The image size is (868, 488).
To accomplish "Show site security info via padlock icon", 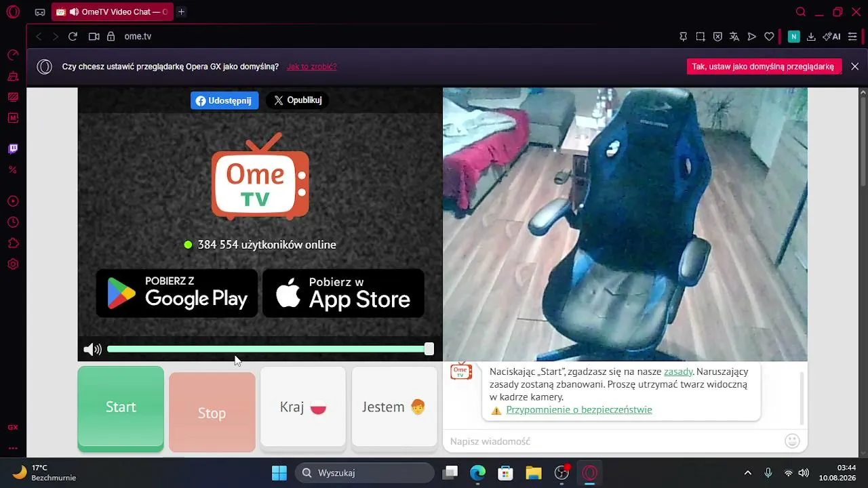I will tap(111, 37).
